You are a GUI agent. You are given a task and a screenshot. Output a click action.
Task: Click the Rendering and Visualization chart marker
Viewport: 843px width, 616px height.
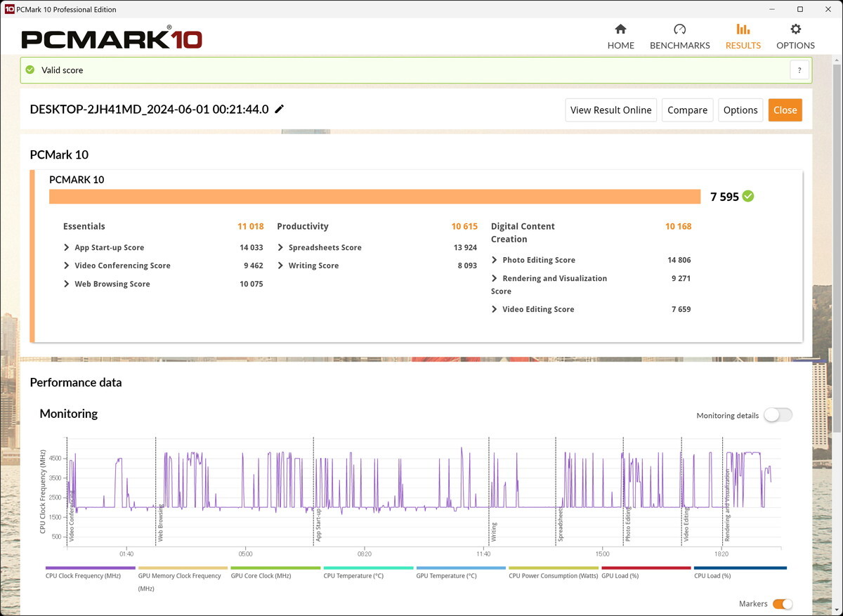pos(727,505)
